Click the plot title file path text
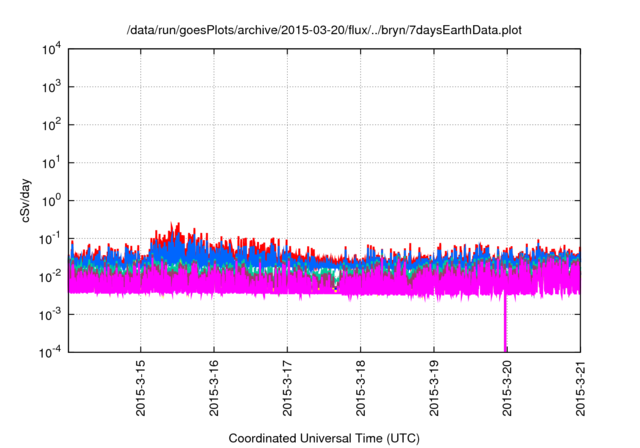 click(x=324, y=30)
